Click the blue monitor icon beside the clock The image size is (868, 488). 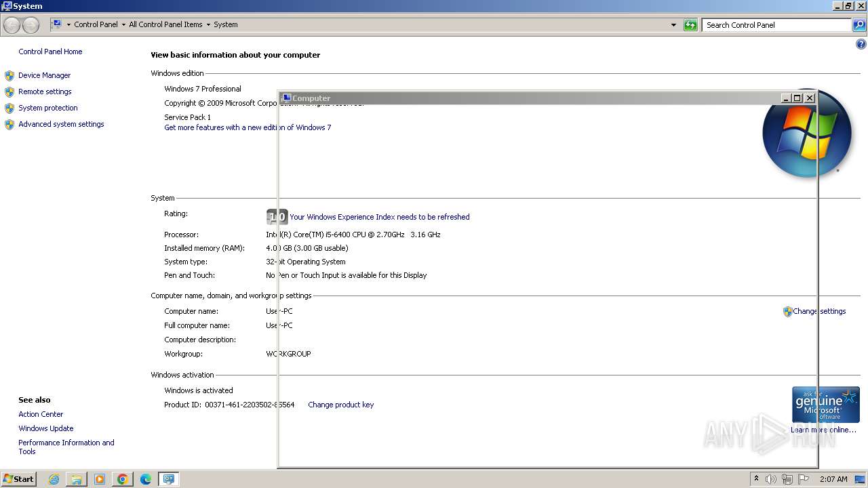click(860, 479)
